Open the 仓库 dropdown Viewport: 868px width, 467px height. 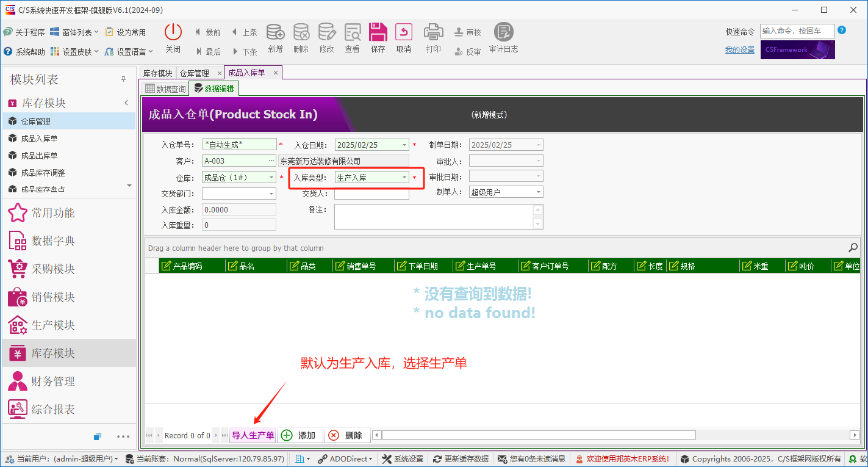coord(271,178)
